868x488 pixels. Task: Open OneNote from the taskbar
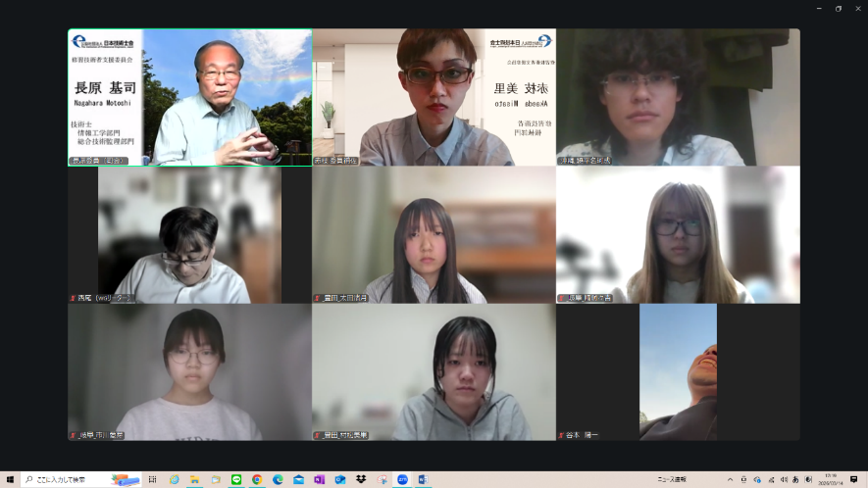[320, 480]
